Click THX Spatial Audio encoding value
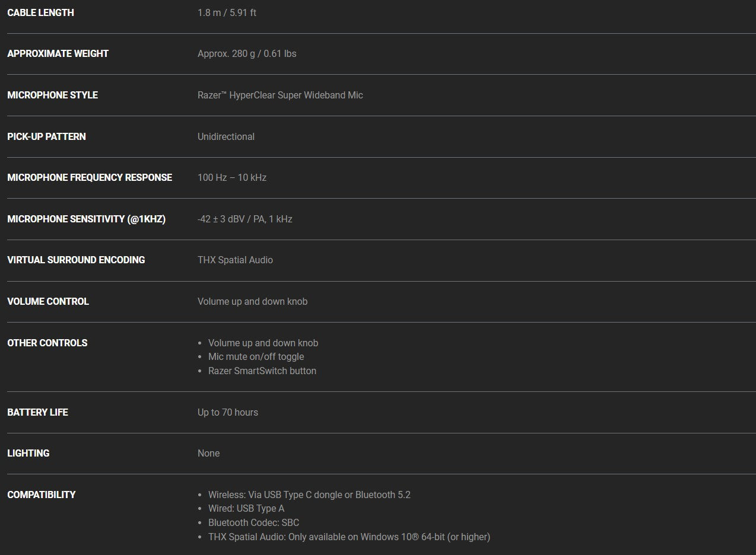The image size is (756, 555). [x=235, y=260]
